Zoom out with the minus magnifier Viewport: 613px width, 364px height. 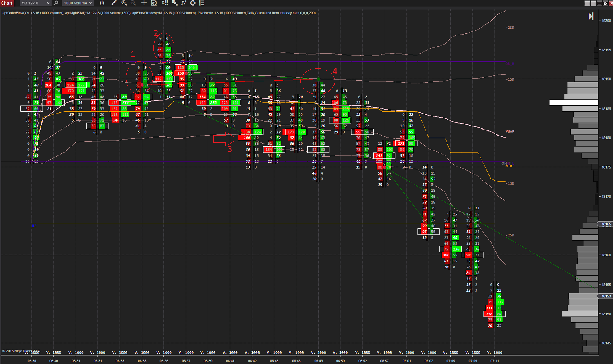pyautogui.click(x=133, y=3)
